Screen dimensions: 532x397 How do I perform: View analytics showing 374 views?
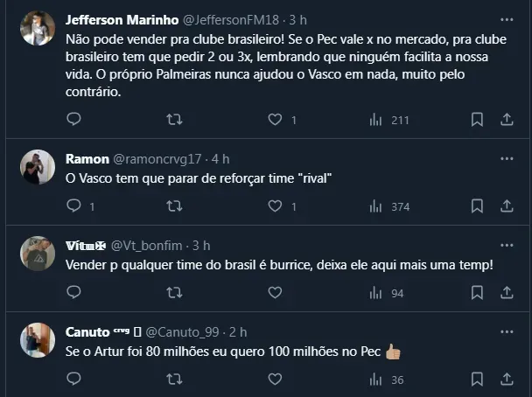(388, 206)
